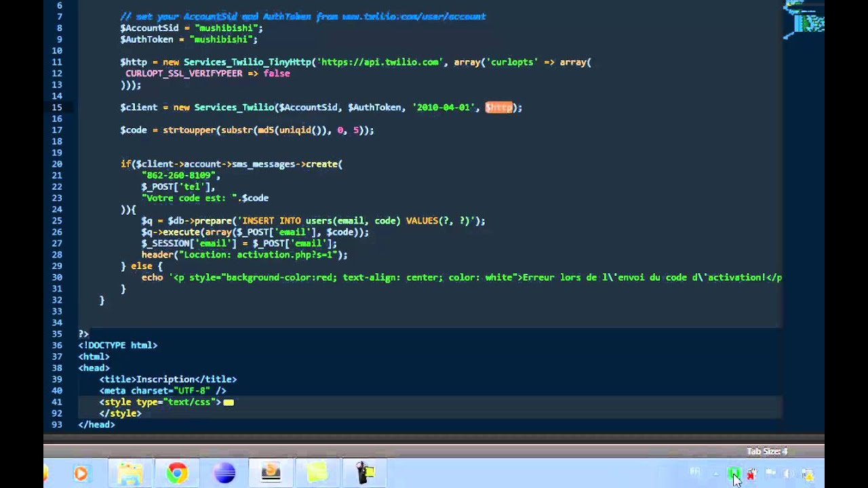Click the $AuthToken variable on line 9
The width and height of the screenshot is (868, 488).
[x=146, y=39]
